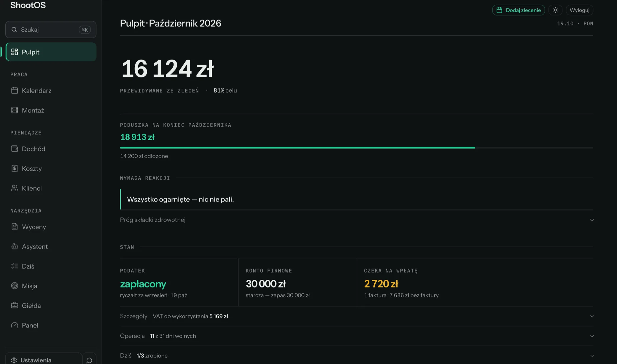Click the Panel gauge icon
The height and width of the screenshot is (364, 617).
[x=15, y=325]
